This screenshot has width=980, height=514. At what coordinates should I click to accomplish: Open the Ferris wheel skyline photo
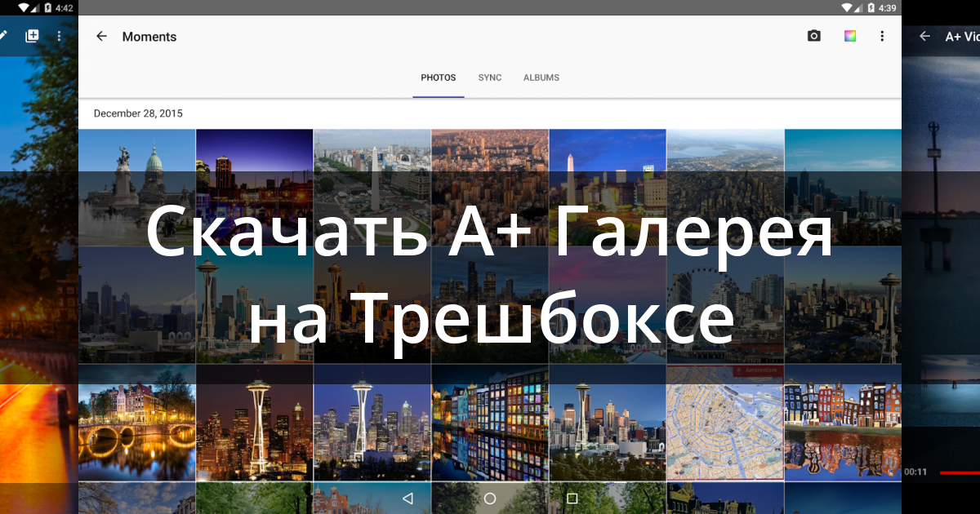[725, 305]
